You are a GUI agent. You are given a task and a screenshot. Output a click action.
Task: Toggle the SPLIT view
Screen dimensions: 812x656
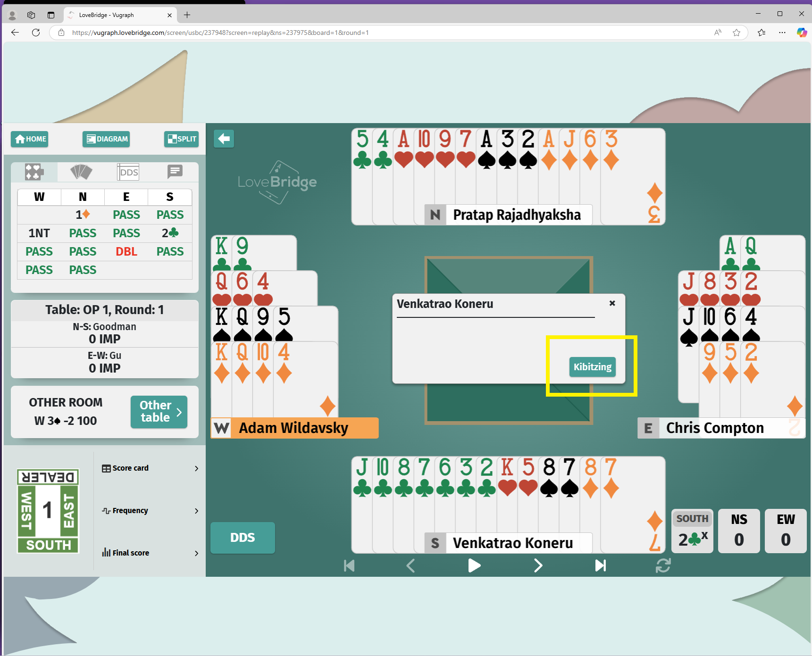point(182,139)
